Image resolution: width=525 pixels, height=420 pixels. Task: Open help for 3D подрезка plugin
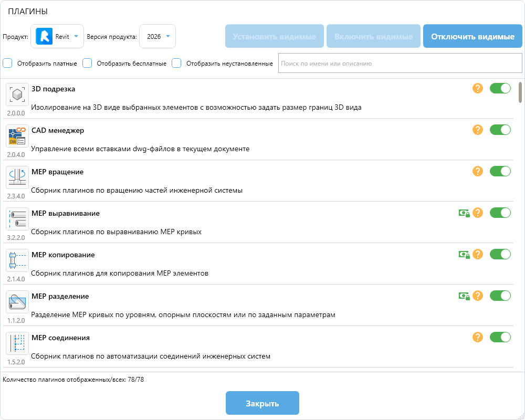(x=477, y=88)
